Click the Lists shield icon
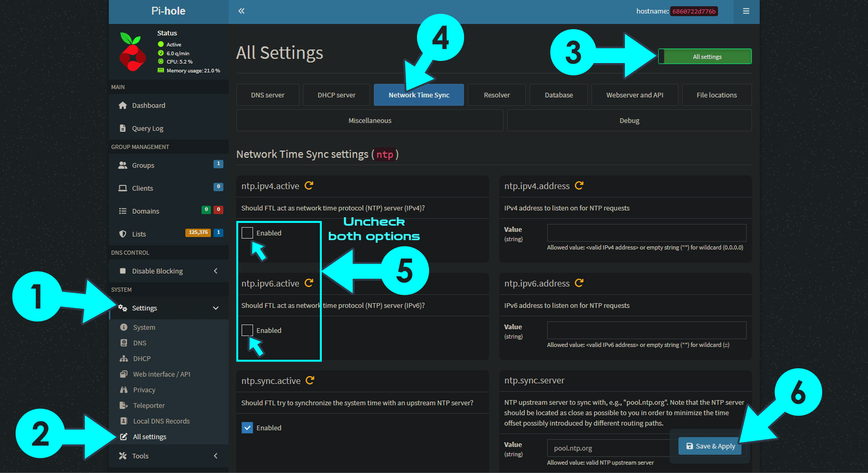 (x=123, y=234)
